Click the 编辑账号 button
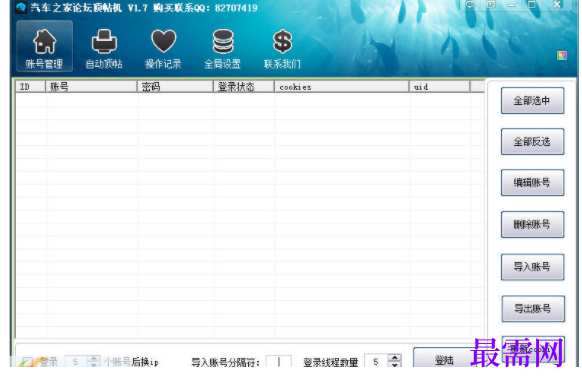This screenshot has height=384, width=582. pos(532,183)
